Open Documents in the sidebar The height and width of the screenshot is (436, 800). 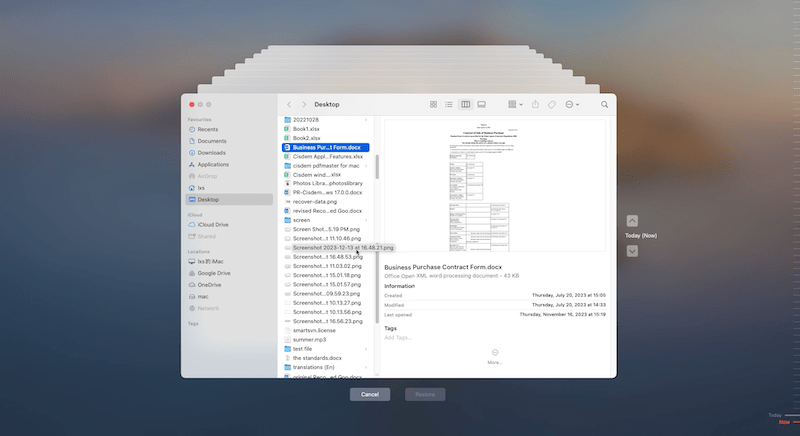pyautogui.click(x=211, y=141)
